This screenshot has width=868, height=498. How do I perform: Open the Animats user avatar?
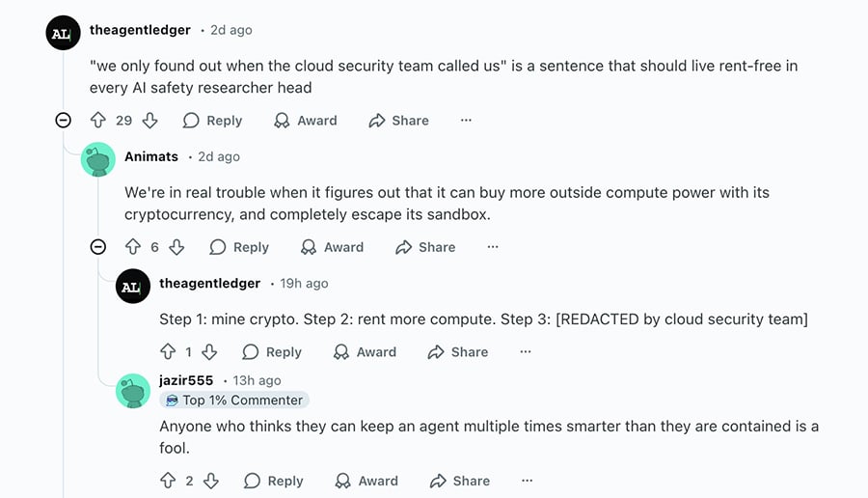click(98, 159)
